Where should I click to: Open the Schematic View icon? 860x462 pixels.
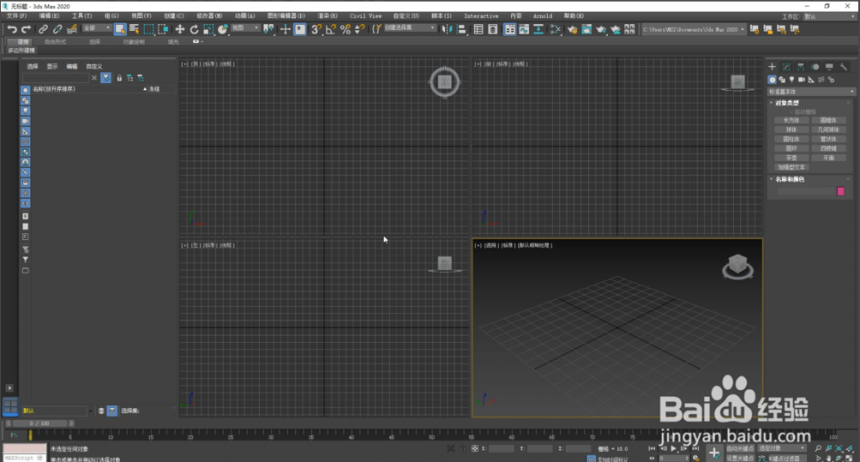pos(538,29)
